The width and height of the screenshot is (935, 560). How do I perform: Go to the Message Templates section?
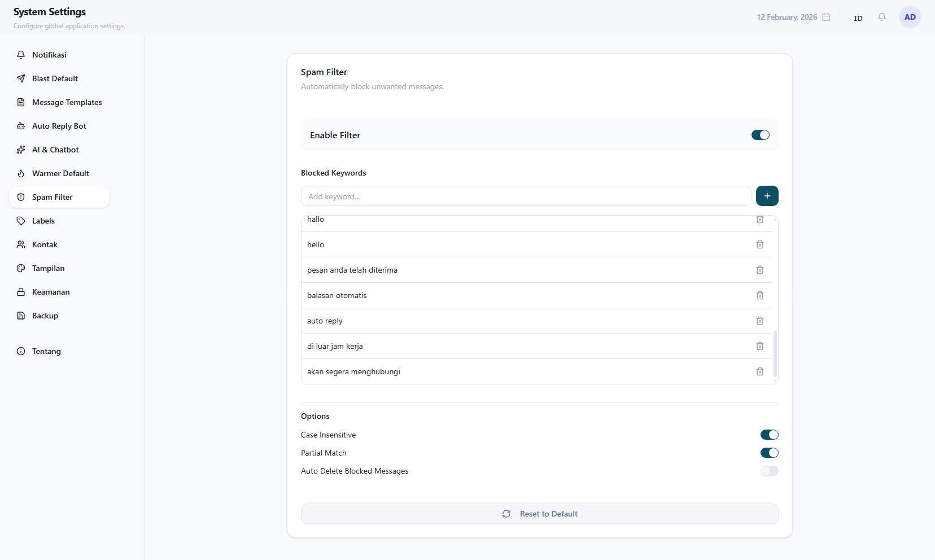click(67, 102)
